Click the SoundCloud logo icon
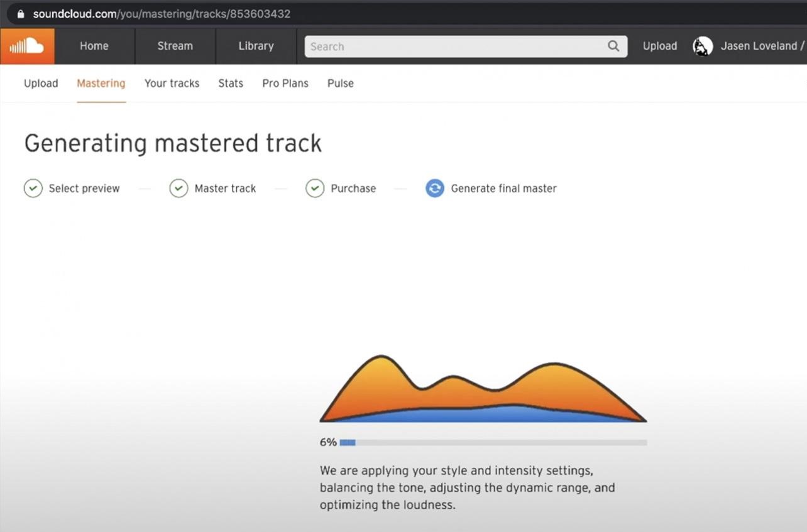The image size is (807, 532). [x=27, y=46]
